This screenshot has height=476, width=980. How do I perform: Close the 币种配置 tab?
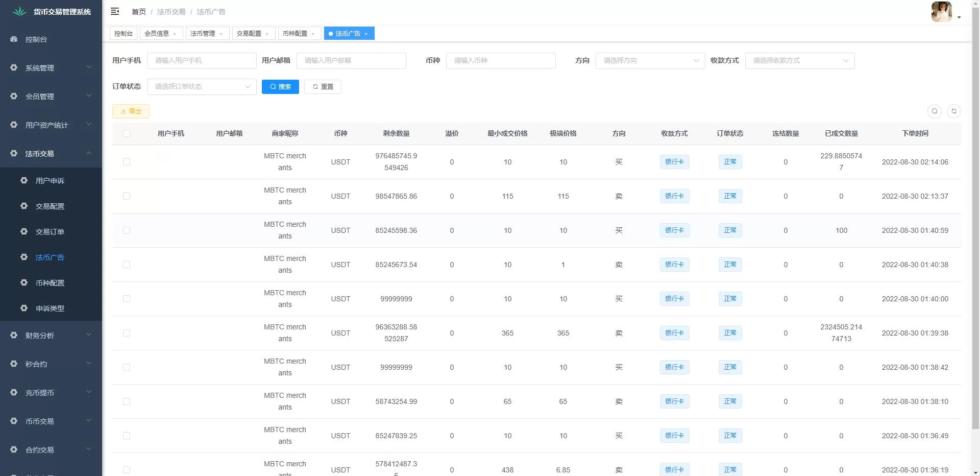[313, 34]
